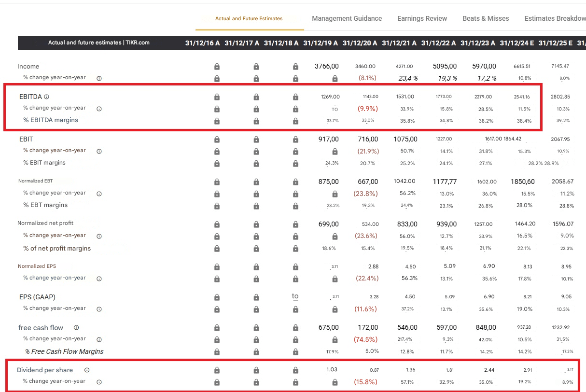Click lock icon in EBITDA row for 31/12/18

pos(295,97)
